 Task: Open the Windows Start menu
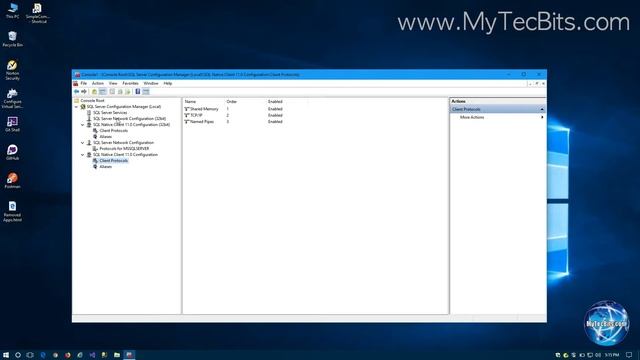pos(6,355)
